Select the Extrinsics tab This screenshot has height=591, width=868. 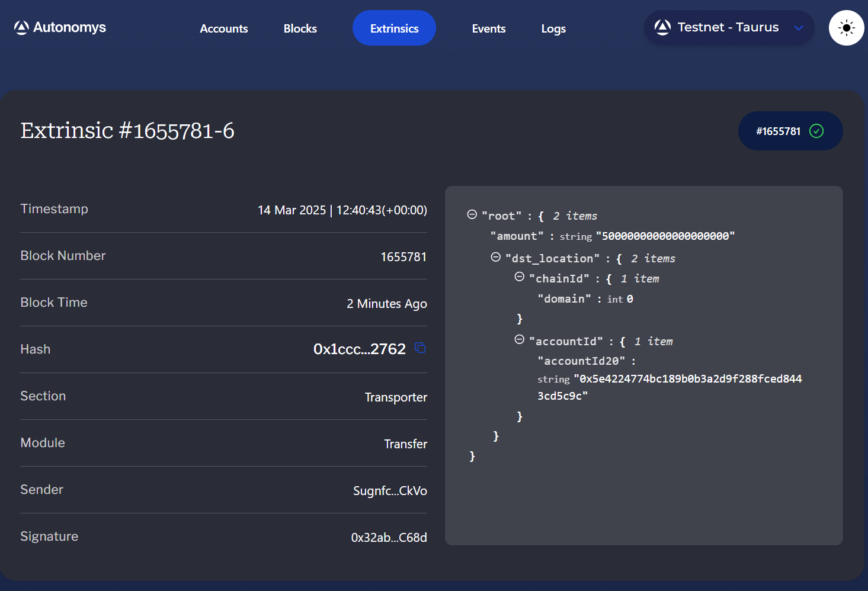pos(394,28)
